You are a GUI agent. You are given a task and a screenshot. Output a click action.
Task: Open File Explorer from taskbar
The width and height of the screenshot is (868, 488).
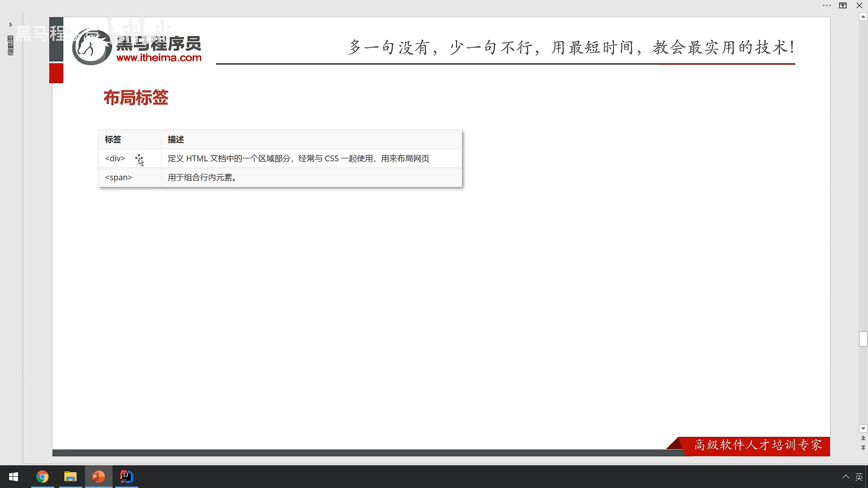pyautogui.click(x=71, y=477)
